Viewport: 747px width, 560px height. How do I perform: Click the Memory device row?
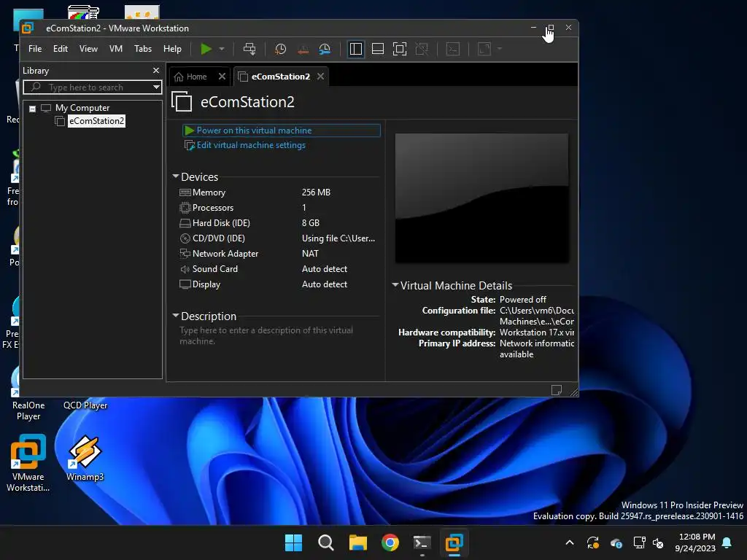point(279,192)
